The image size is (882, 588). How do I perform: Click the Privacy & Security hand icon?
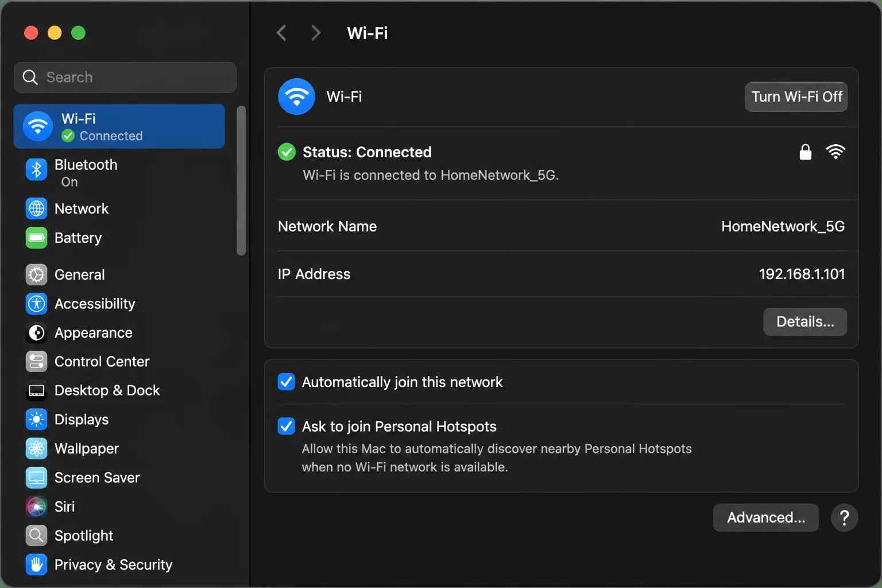pyautogui.click(x=37, y=564)
